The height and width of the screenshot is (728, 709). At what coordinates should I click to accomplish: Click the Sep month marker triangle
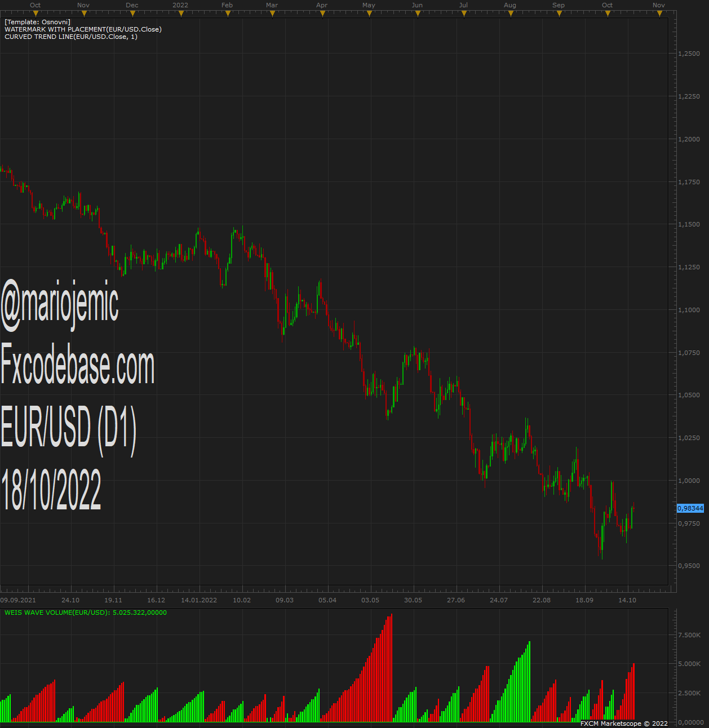tap(559, 14)
